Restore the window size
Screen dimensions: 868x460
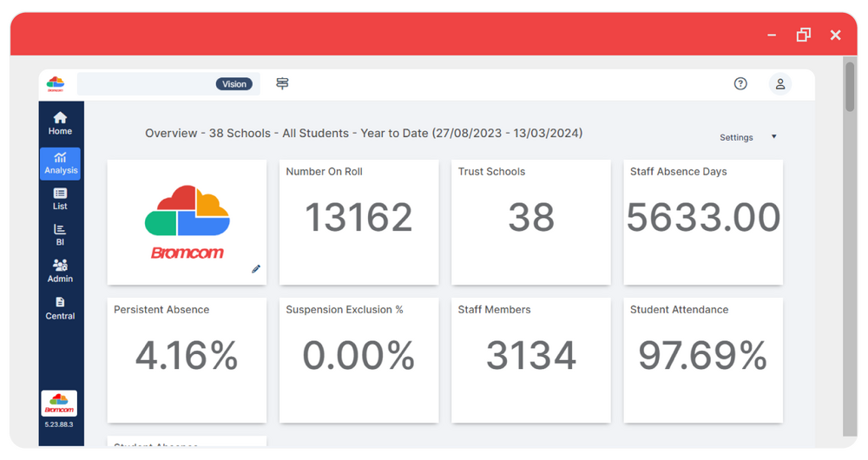click(x=803, y=35)
